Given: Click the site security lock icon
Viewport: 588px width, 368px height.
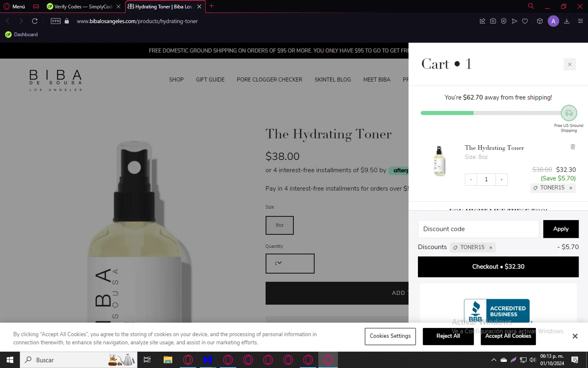Looking at the screenshot, I should point(67,21).
